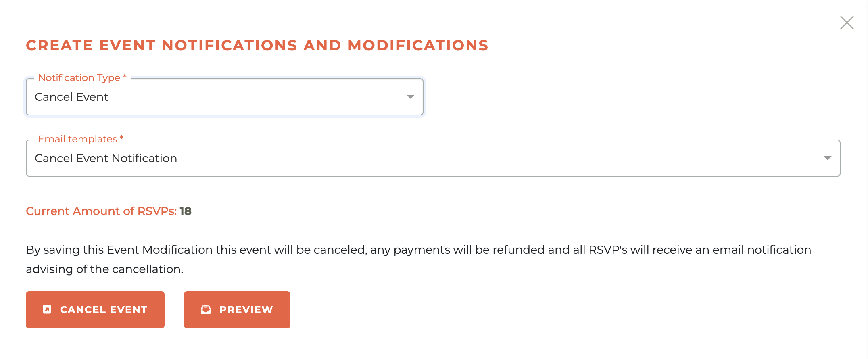This screenshot has width=868, height=359.
Task: Click the envelope icon on Preview button
Action: pos(206,309)
